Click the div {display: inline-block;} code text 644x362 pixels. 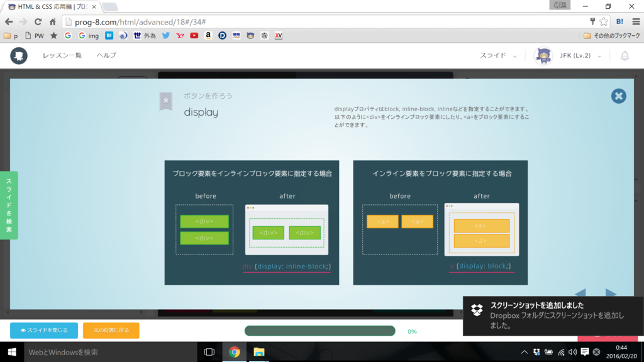click(x=287, y=266)
